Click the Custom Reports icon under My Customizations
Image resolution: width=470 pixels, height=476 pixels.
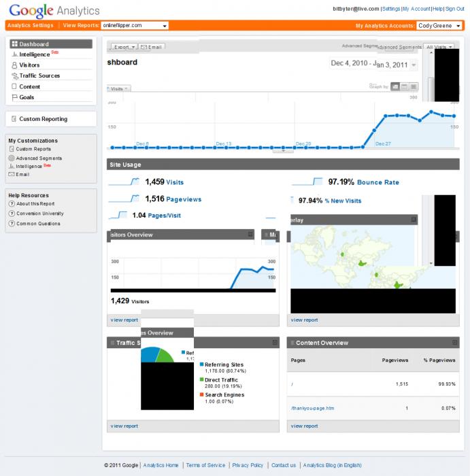click(12, 149)
